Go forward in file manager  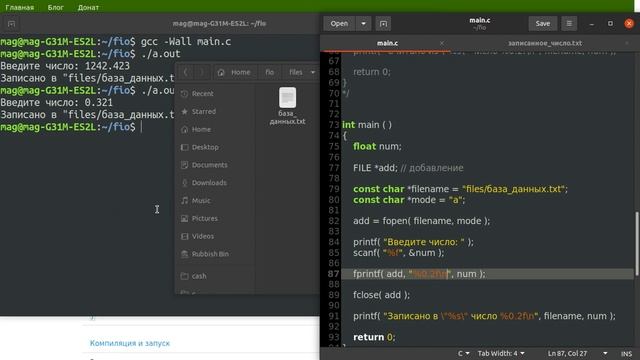pos(201,72)
